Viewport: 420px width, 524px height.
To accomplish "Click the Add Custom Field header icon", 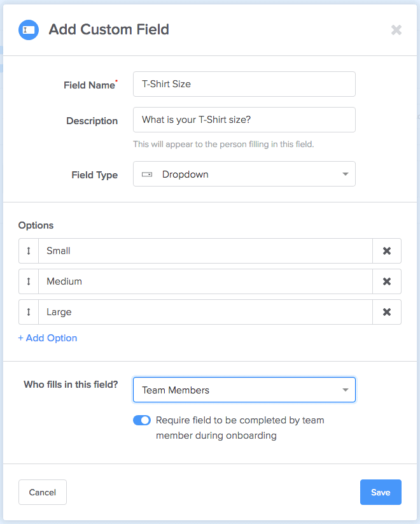I will pos(28,29).
